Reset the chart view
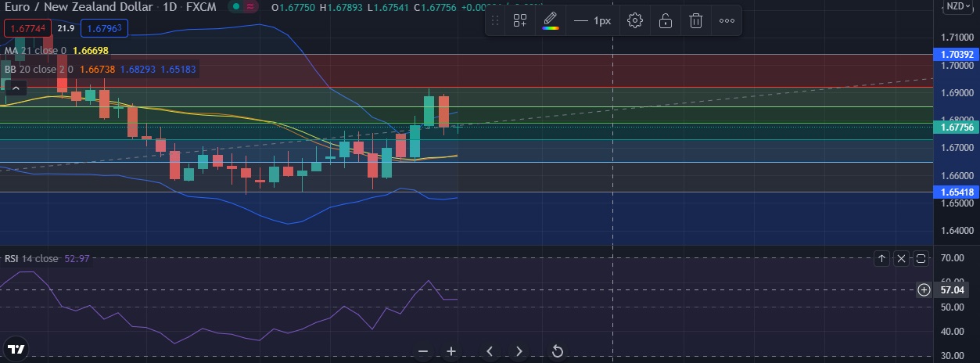 tap(558, 350)
